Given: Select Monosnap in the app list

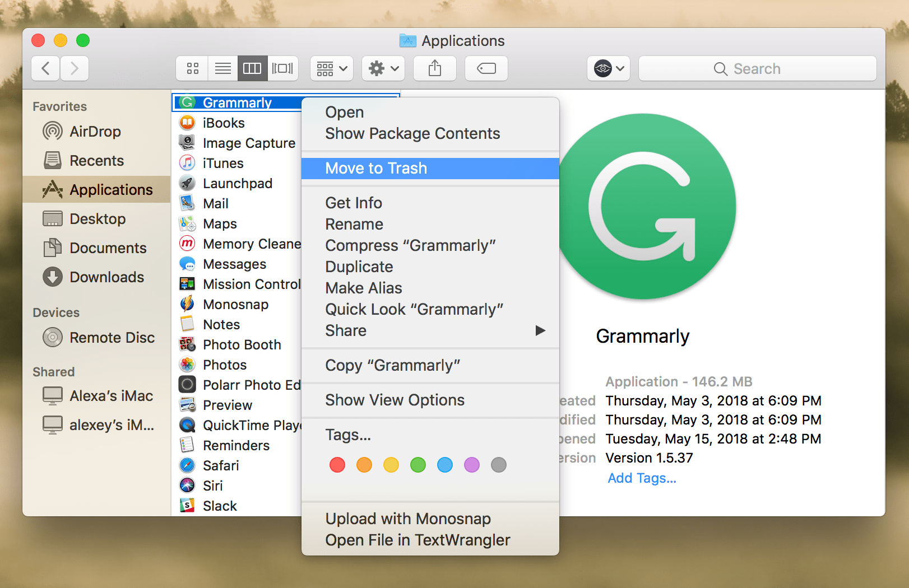Looking at the screenshot, I should [x=235, y=305].
